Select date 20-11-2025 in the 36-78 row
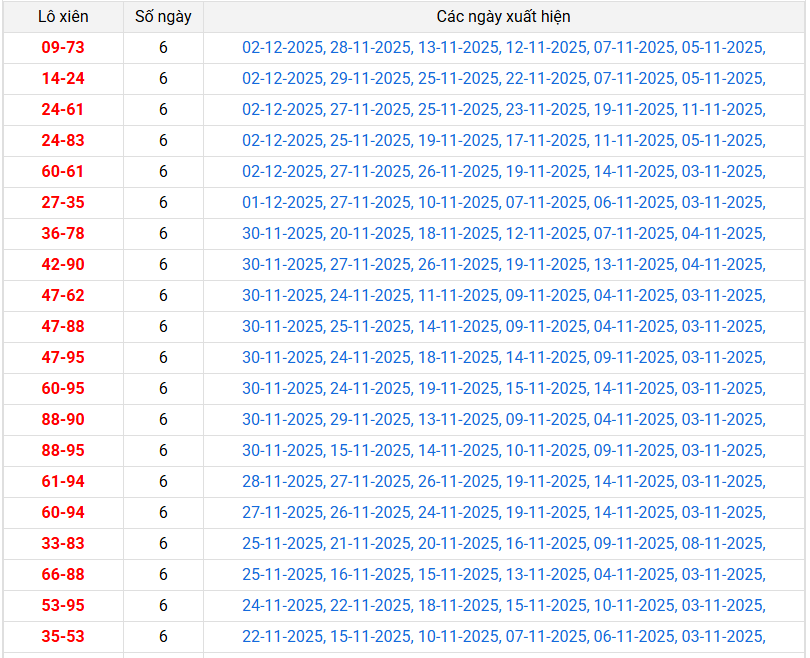This screenshot has width=810, height=658. pos(370,233)
